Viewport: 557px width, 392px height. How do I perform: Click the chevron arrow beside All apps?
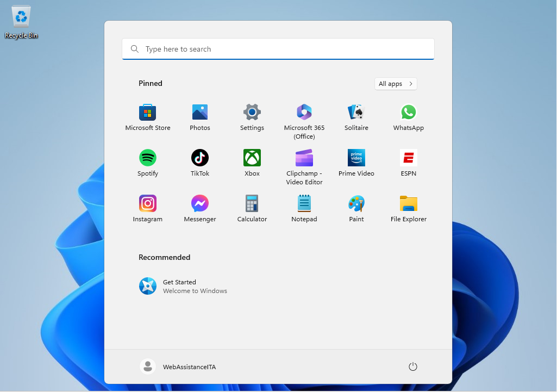(x=411, y=84)
